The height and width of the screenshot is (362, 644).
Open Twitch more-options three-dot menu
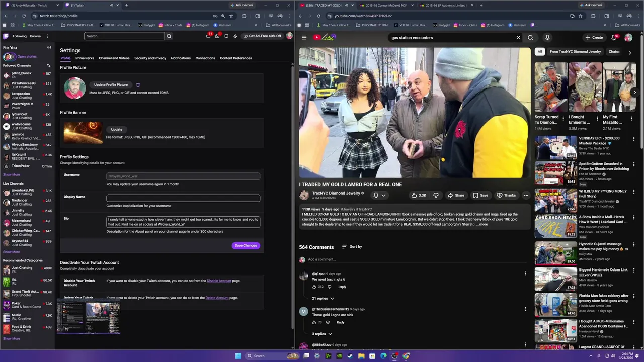(48, 36)
